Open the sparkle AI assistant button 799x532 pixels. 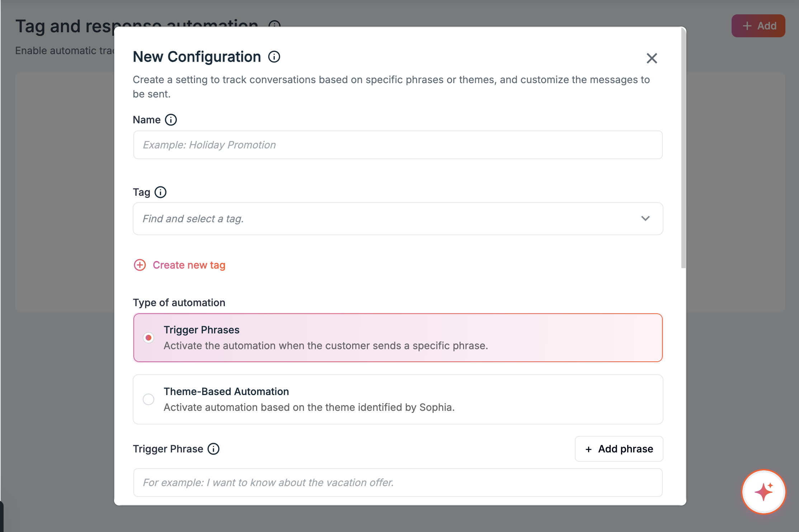tap(763, 492)
